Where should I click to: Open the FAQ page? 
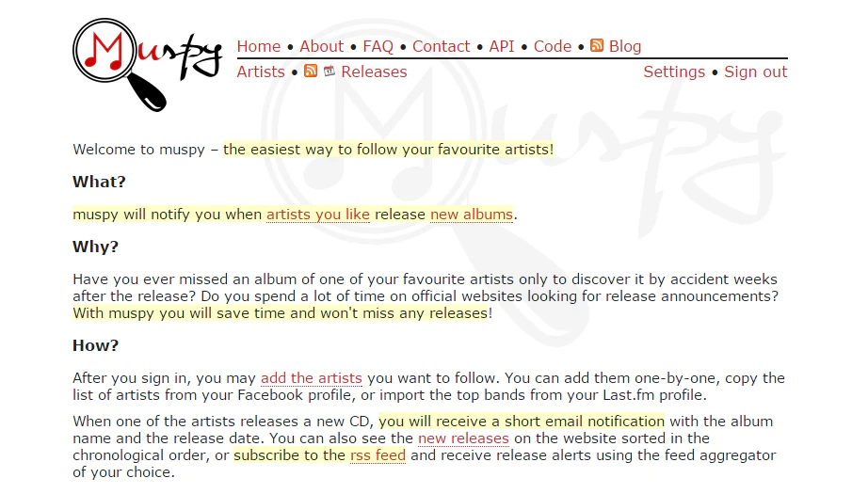[378, 46]
